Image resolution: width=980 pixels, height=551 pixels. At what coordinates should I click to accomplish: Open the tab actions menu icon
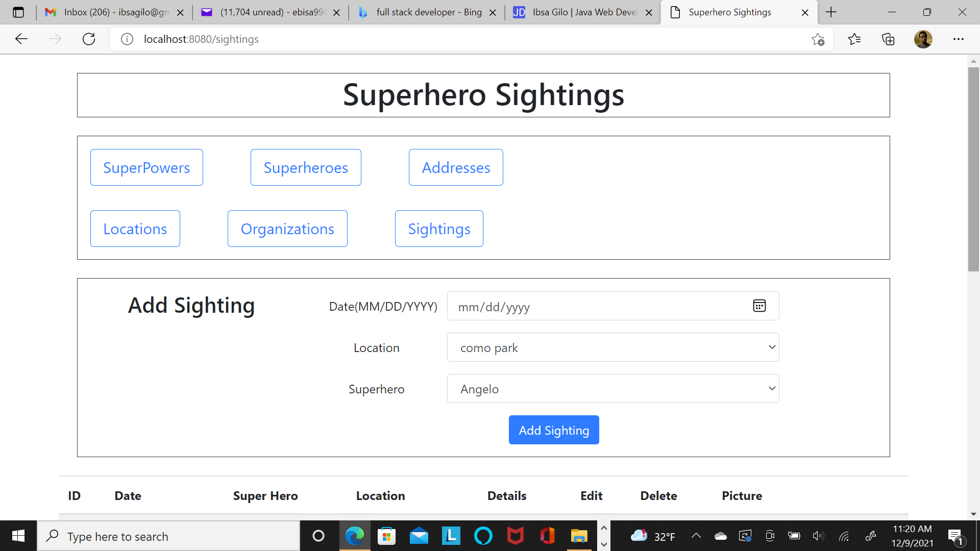click(x=18, y=12)
